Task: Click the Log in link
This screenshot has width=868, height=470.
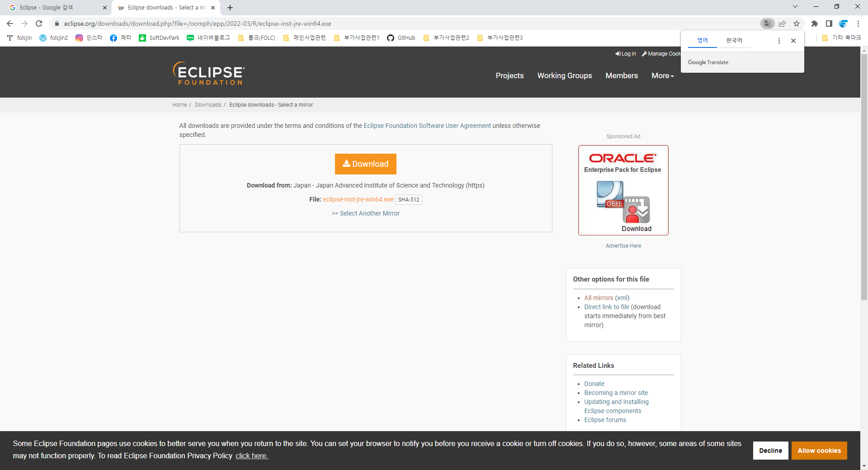Action: [626, 54]
